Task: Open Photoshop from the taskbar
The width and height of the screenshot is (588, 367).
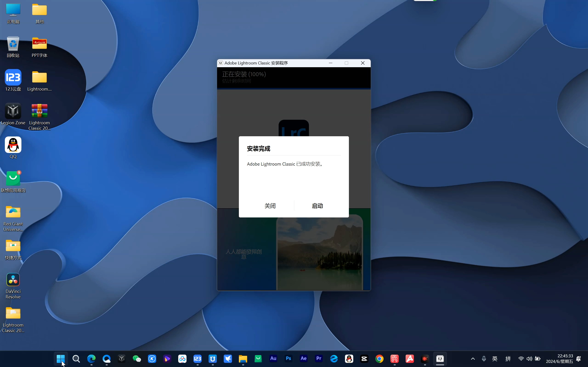Action: [288, 359]
